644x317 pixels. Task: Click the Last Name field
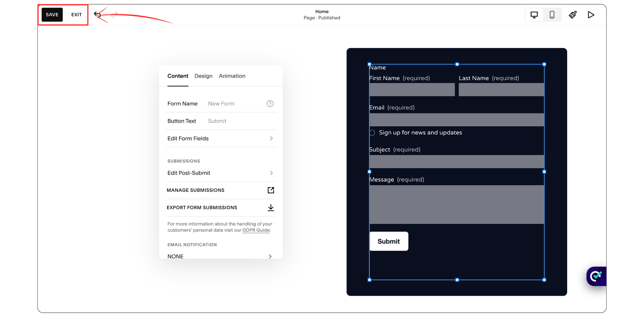(501, 90)
